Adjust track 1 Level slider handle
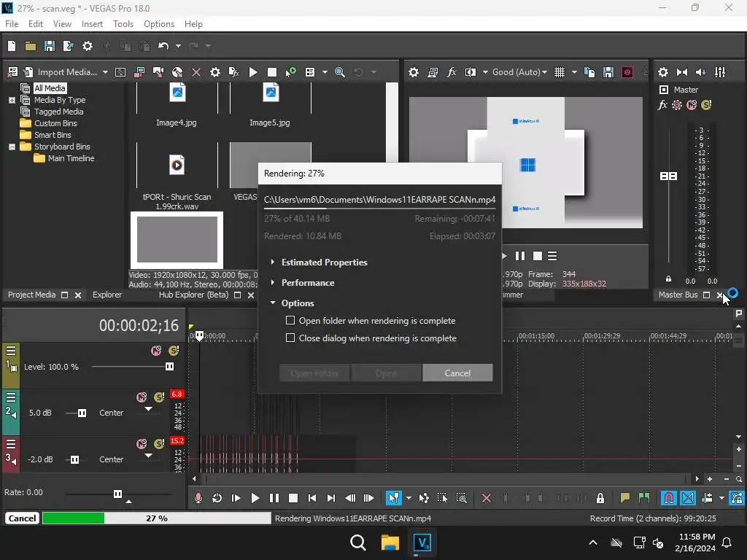This screenshot has height=560, width=747. pos(169,366)
